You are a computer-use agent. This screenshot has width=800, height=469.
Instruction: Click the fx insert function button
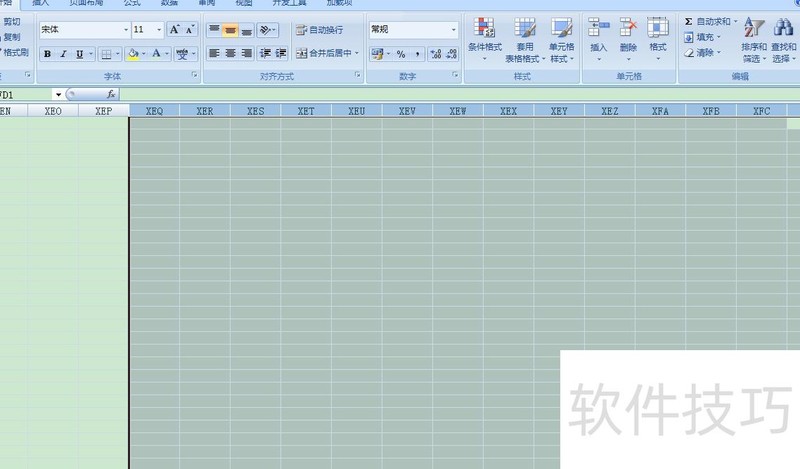pos(111,94)
